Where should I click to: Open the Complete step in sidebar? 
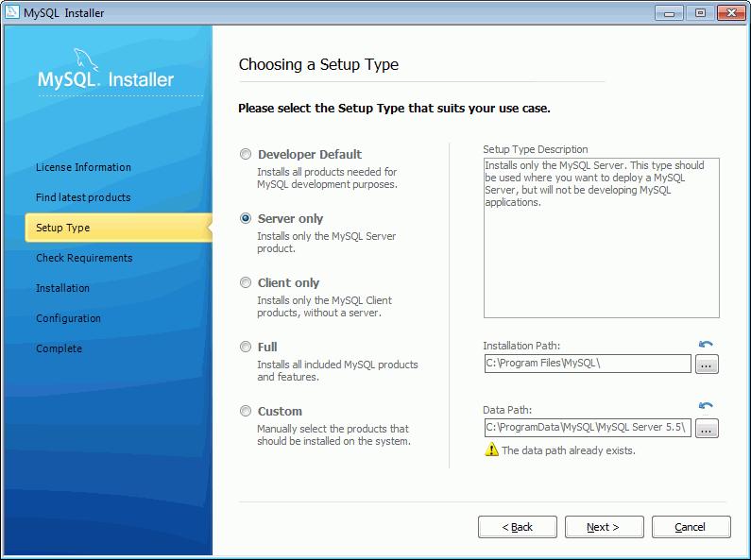(x=59, y=348)
